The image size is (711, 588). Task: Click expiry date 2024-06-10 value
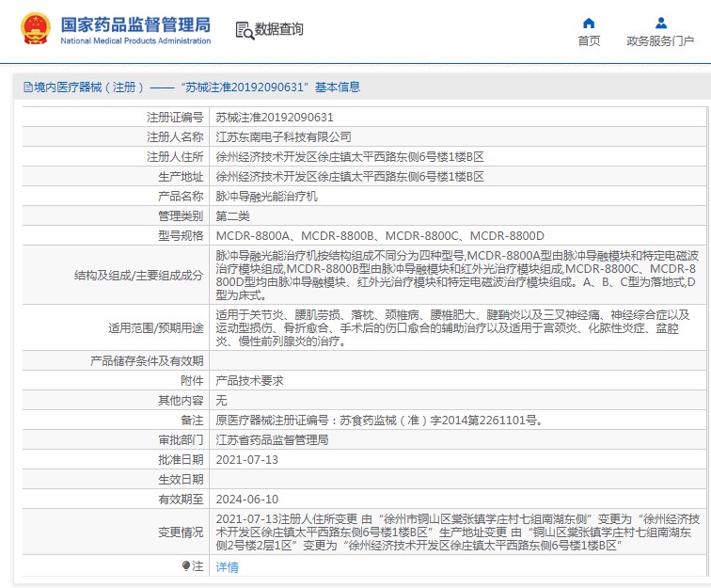click(x=247, y=499)
